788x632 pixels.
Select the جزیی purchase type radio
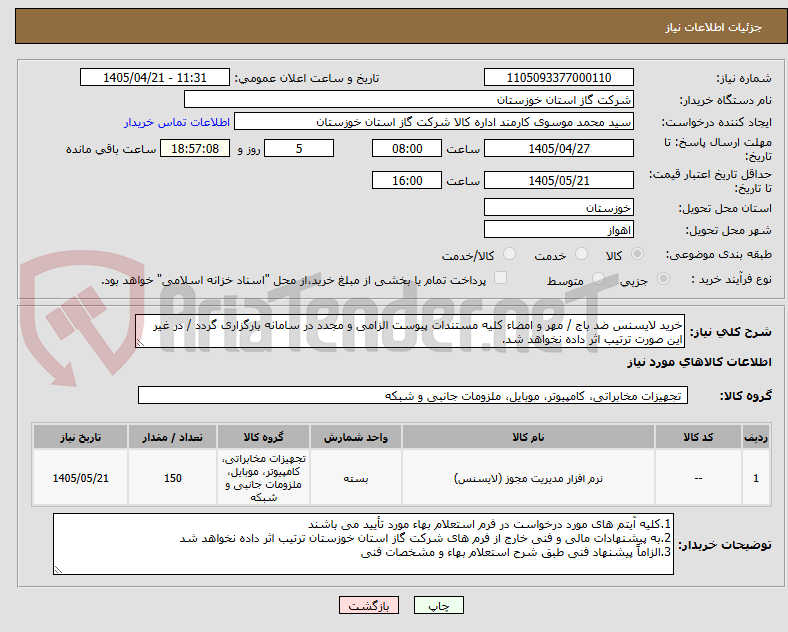pyautogui.click(x=663, y=279)
